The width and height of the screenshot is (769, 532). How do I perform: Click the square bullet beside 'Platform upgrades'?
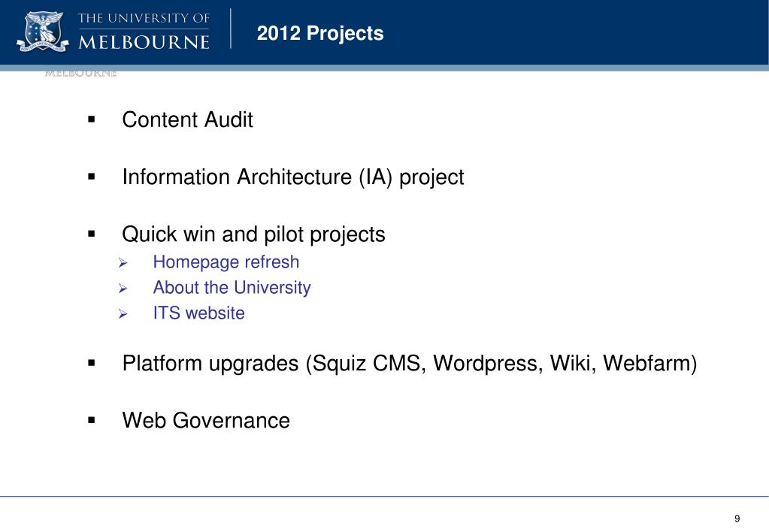[91, 364]
